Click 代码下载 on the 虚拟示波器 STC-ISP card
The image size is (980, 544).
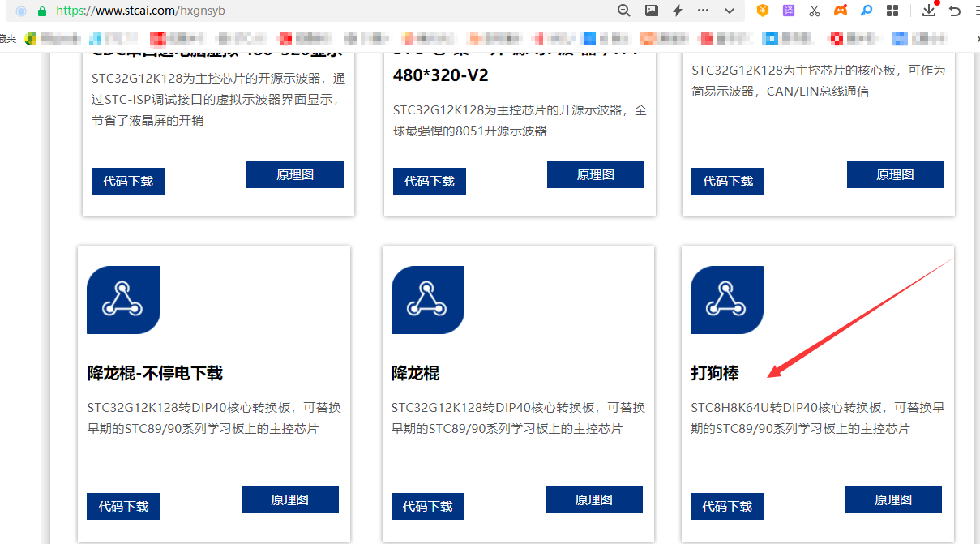[x=128, y=181]
